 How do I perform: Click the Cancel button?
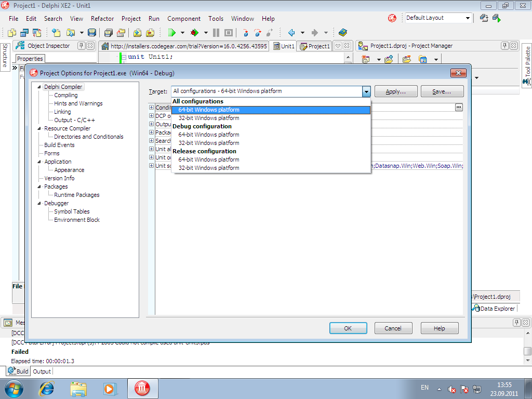click(393, 328)
